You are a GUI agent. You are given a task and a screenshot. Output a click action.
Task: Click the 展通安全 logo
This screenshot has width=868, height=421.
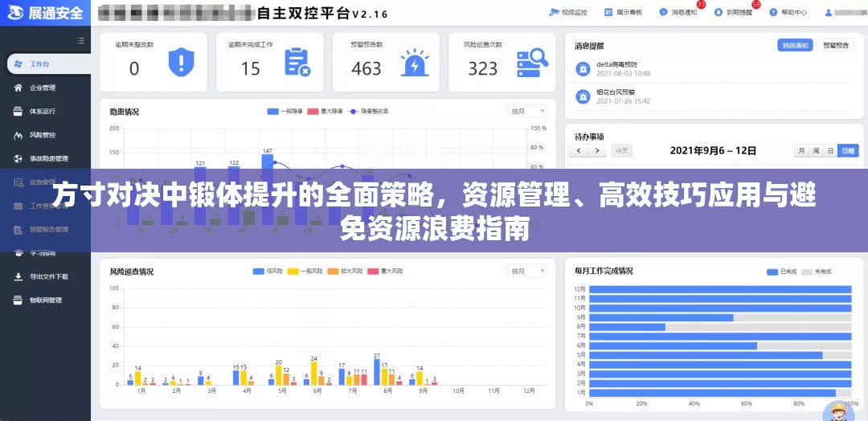tap(43, 12)
